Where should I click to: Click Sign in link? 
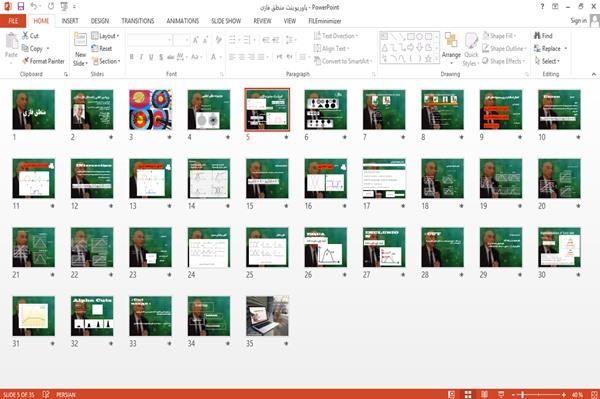tap(578, 21)
